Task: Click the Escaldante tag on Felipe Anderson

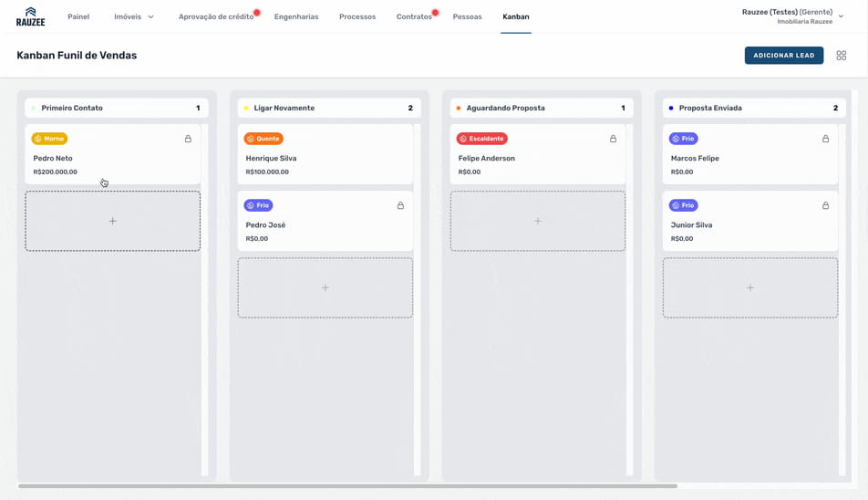Action: [x=481, y=139]
